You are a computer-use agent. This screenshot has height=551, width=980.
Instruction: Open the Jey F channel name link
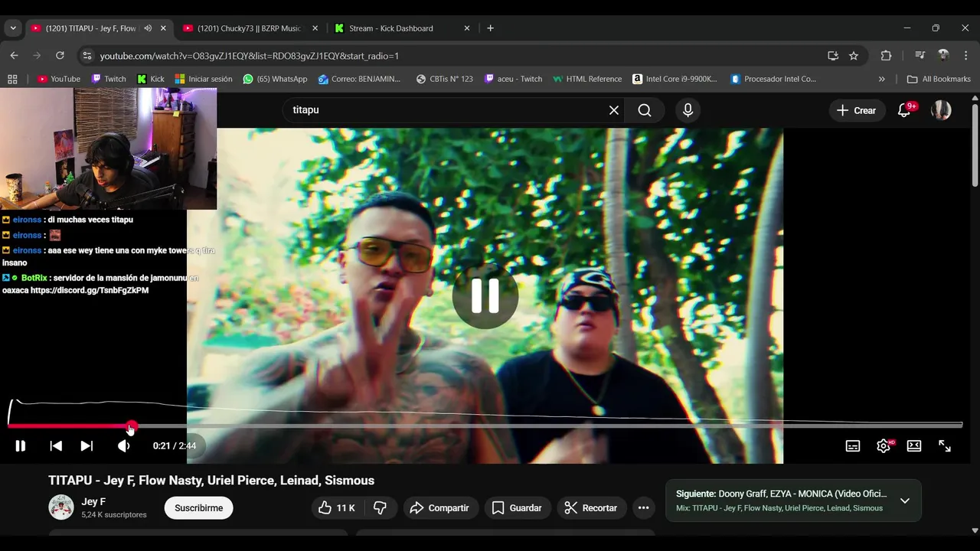93,502
